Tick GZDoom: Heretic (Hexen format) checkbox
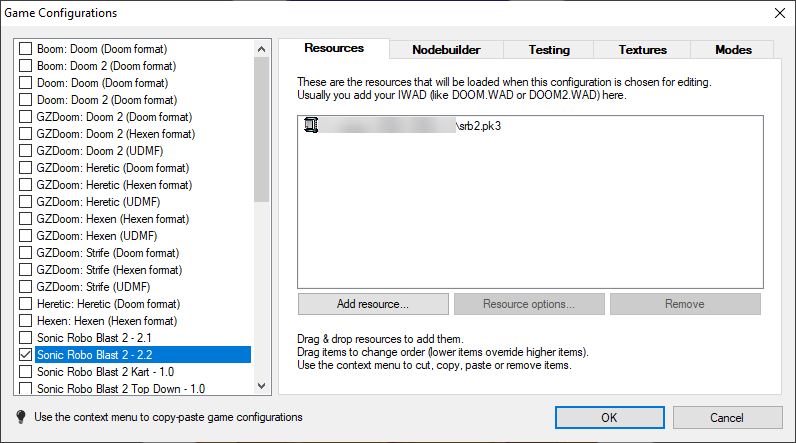The width and height of the screenshot is (796, 443). click(25, 185)
